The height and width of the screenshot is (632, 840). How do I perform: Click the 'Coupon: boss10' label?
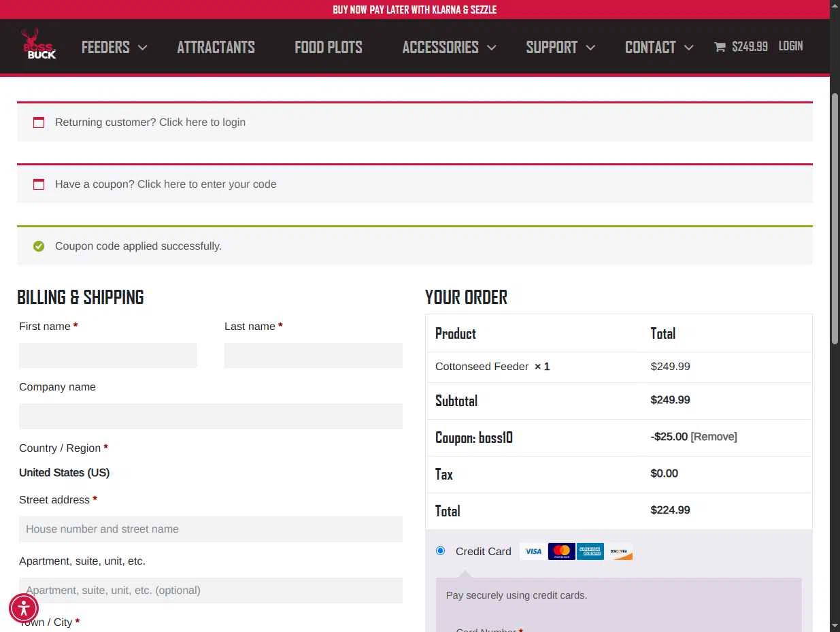tap(474, 437)
